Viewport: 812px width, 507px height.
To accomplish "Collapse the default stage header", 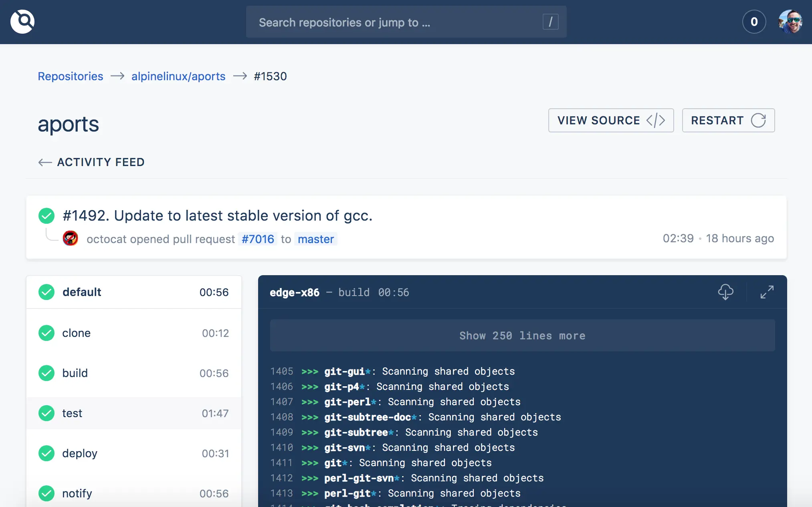I will [x=134, y=292].
